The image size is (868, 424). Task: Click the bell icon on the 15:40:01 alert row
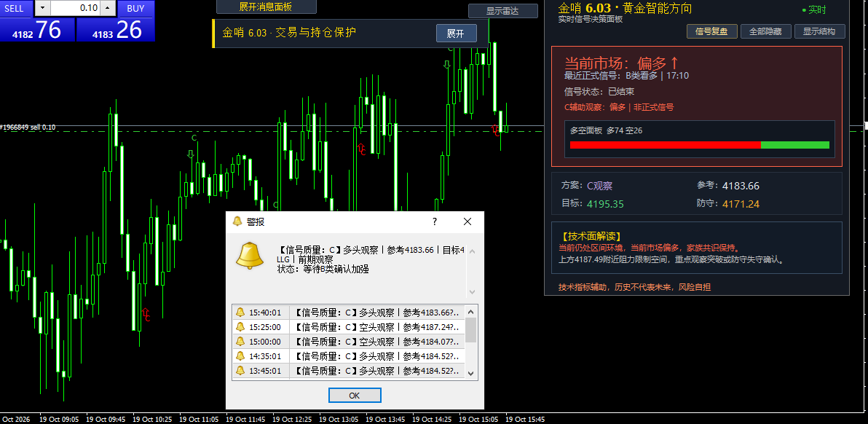pyautogui.click(x=240, y=313)
